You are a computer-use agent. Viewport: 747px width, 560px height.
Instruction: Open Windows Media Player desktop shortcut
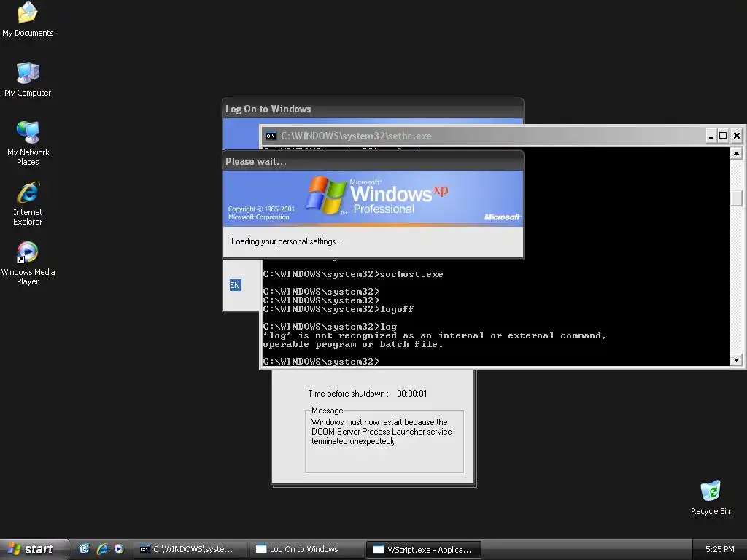[x=28, y=263]
